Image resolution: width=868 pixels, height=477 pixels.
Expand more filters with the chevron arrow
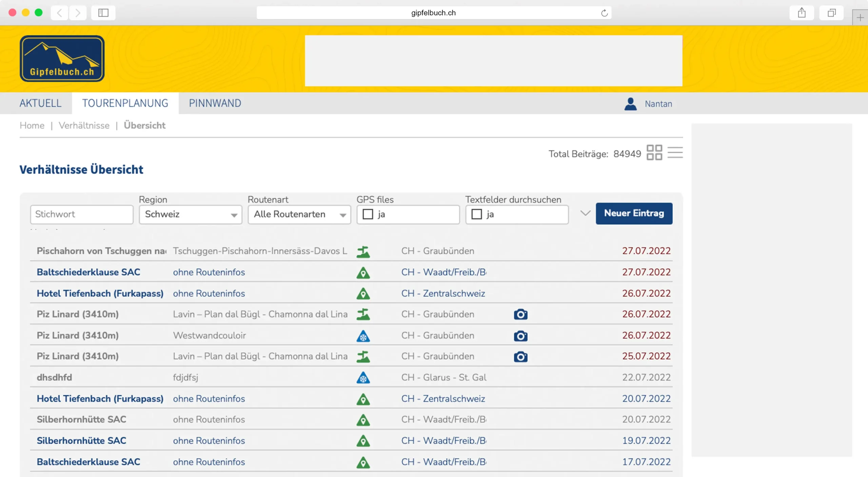585,213
